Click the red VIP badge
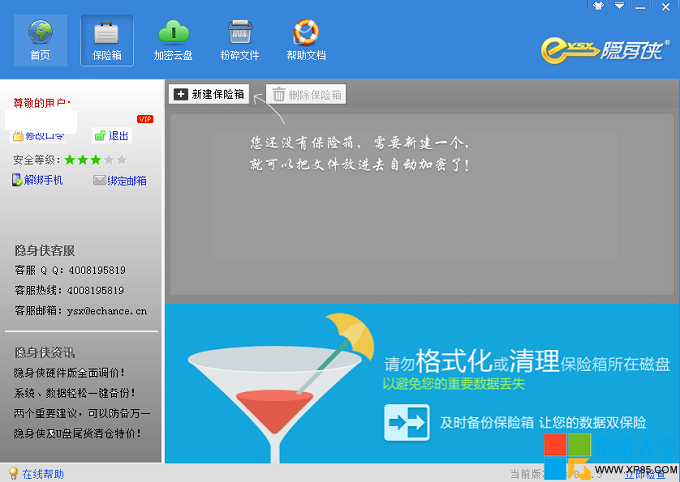680x482 pixels. pos(145,119)
